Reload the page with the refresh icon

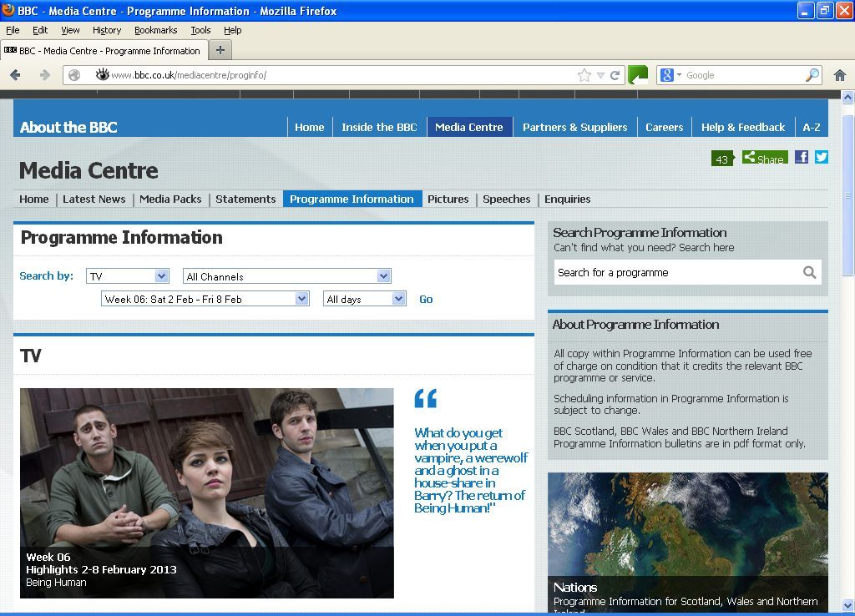(x=615, y=75)
